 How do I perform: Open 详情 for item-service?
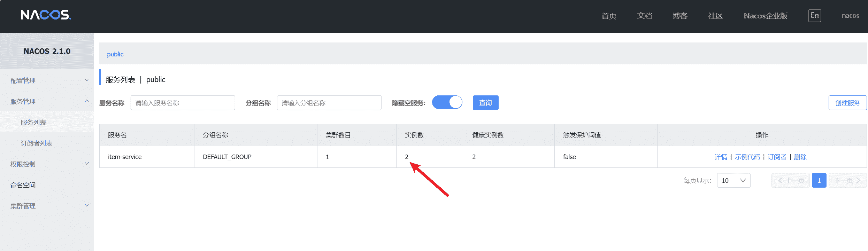point(721,157)
